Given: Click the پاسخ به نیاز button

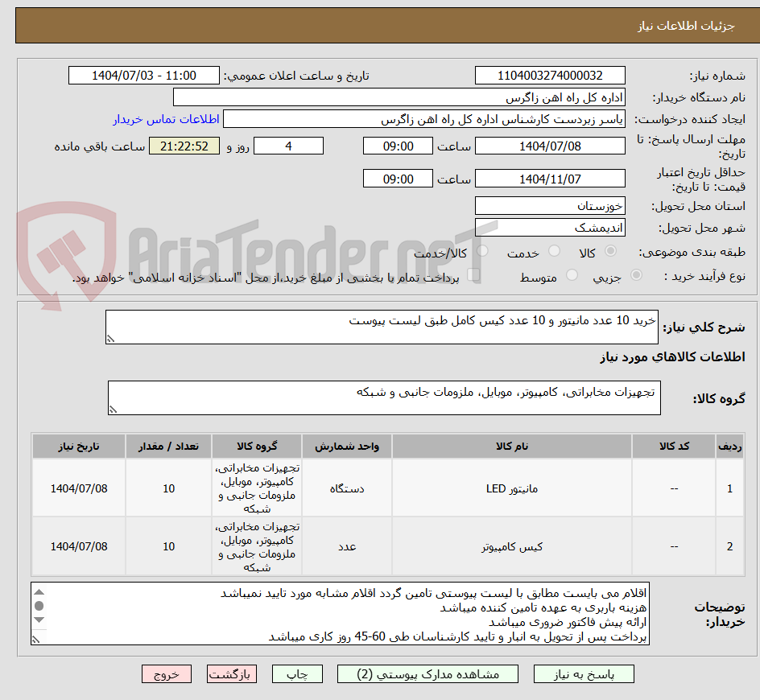Looking at the screenshot, I should 584,673.
